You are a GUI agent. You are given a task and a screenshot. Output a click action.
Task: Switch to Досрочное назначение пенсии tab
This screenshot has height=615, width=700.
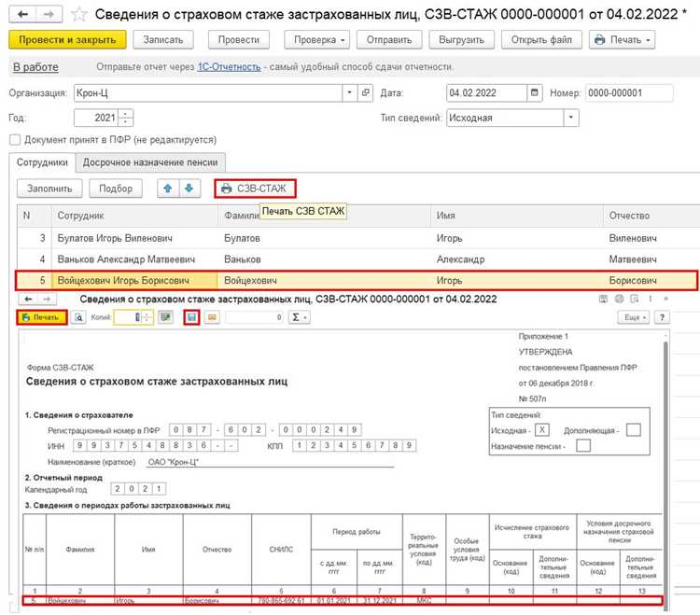[150, 162]
